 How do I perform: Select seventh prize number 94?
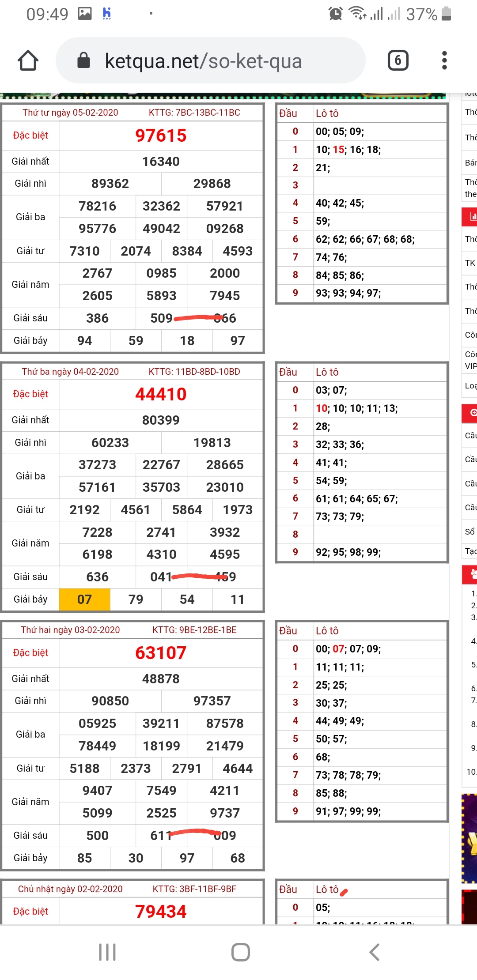pos(84,341)
